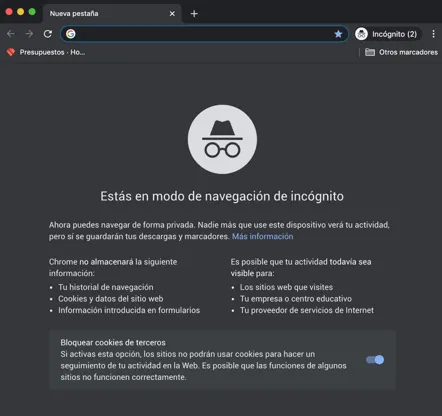The height and width of the screenshot is (416, 442).
Task: Close the Nueva pestaña tab
Action: point(172,14)
